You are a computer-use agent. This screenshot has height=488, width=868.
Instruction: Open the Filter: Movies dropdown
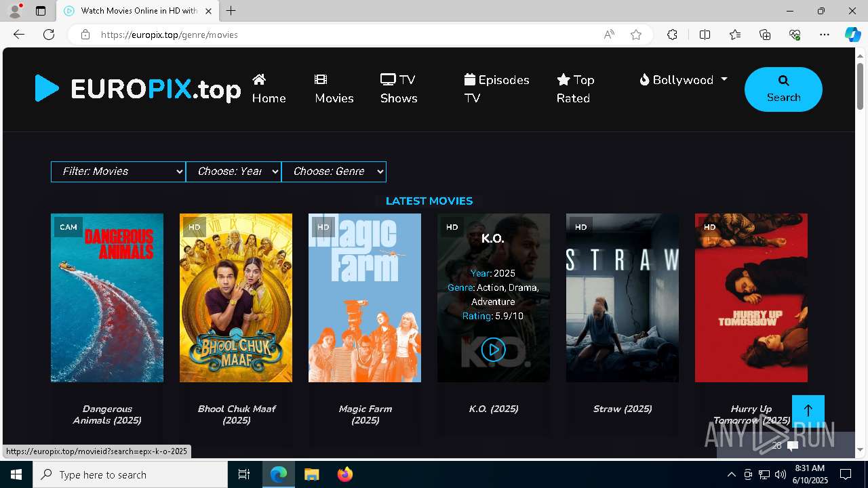[x=118, y=171]
